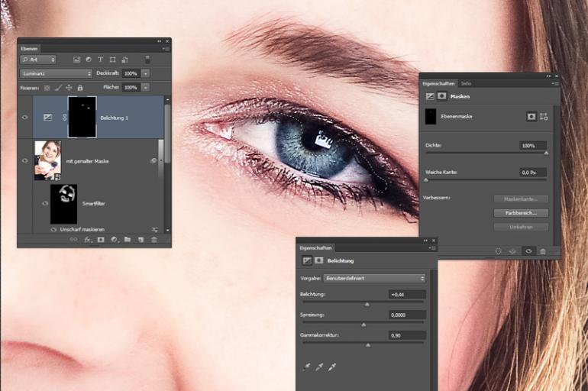This screenshot has width=588, height=391.
Task: Click the Umkehren button
Action: coord(521,227)
